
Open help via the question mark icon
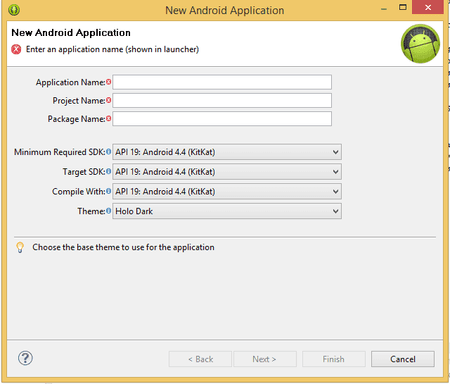(x=25, y=358)
